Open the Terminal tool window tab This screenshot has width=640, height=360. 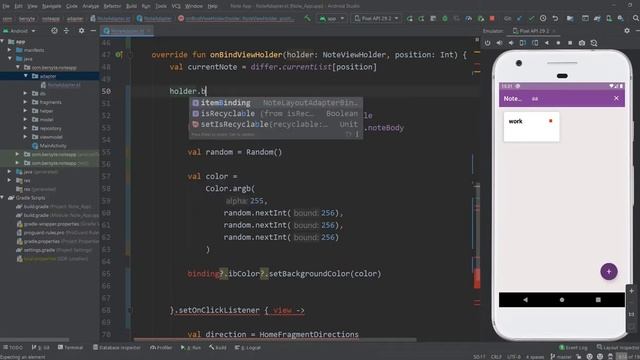click(x=70, y=347)
